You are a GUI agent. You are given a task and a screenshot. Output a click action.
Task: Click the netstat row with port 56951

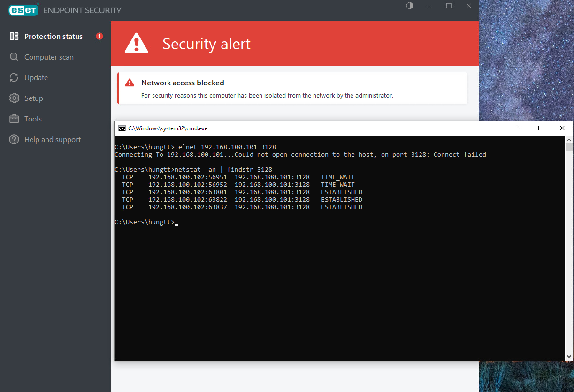click(238, 177)
